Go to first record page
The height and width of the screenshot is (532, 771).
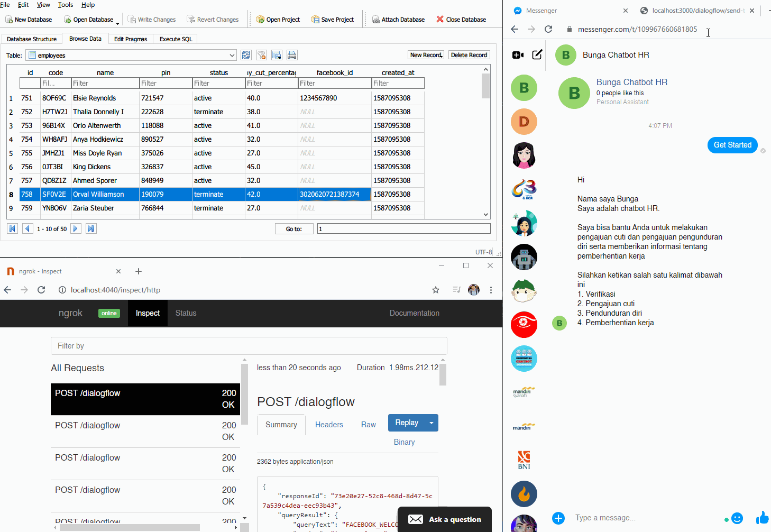(x=12, y=228)
